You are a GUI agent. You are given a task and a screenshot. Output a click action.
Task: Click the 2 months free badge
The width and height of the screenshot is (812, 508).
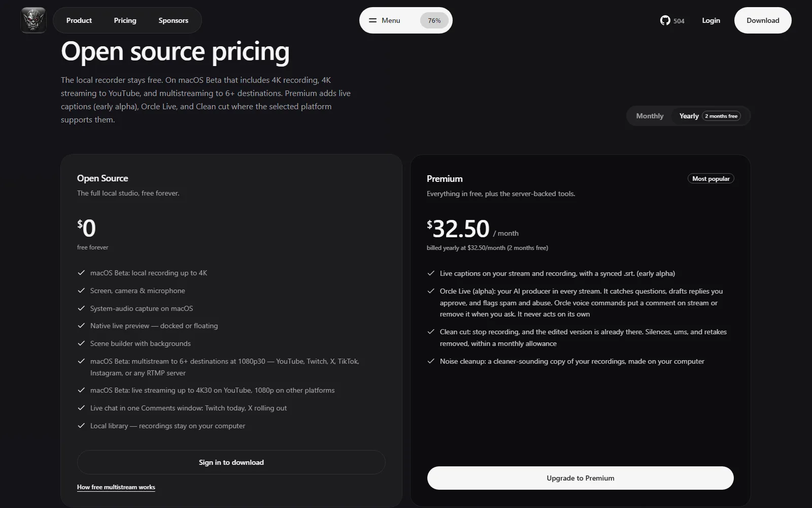pyautogui.click(x=721, y=116)
